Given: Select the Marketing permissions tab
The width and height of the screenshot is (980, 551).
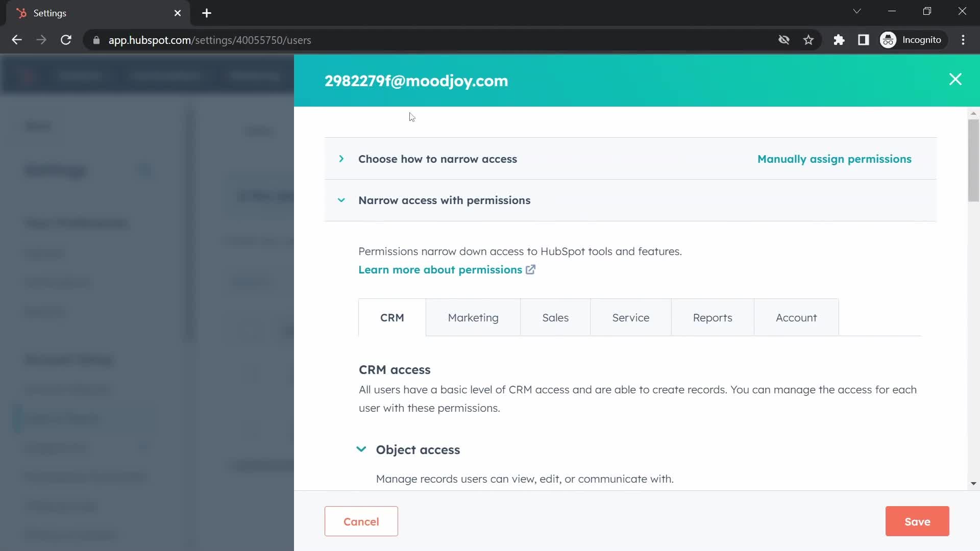Looking at the screenshot, I should coord(473,317).
